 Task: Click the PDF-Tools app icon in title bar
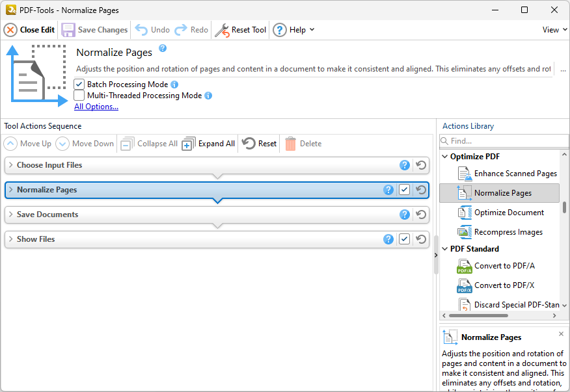click(11, 10)
